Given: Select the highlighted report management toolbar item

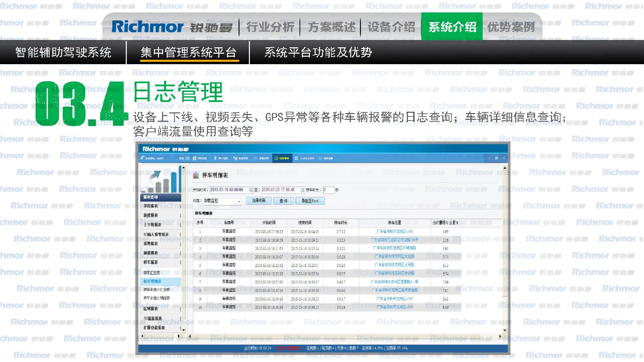Looking at the screenshot, I should [282, 158].
